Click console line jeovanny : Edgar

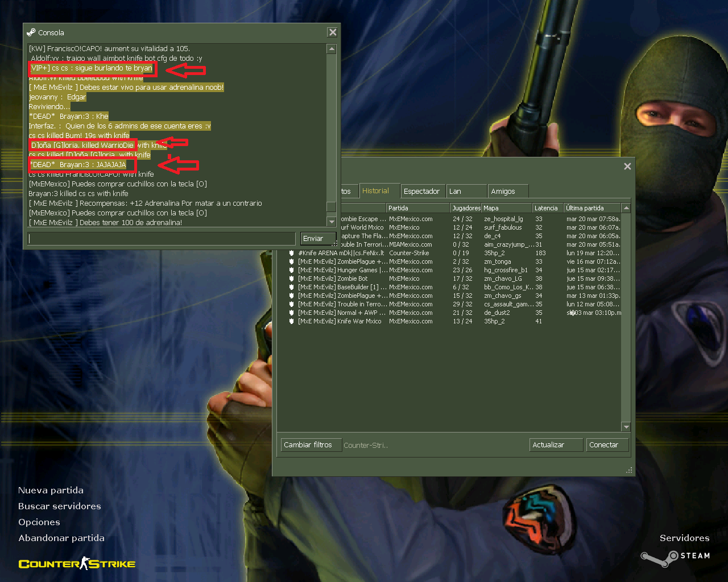tap(57, 97)
